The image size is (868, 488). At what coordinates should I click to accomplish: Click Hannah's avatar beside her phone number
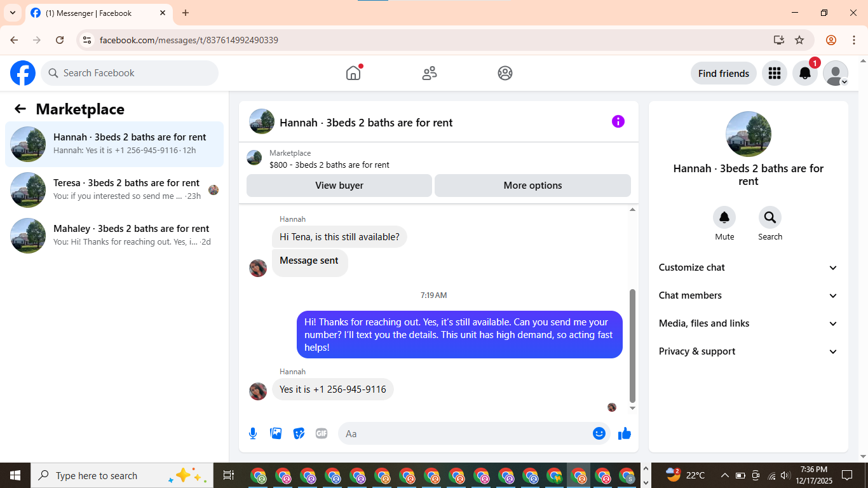[258, 391]
